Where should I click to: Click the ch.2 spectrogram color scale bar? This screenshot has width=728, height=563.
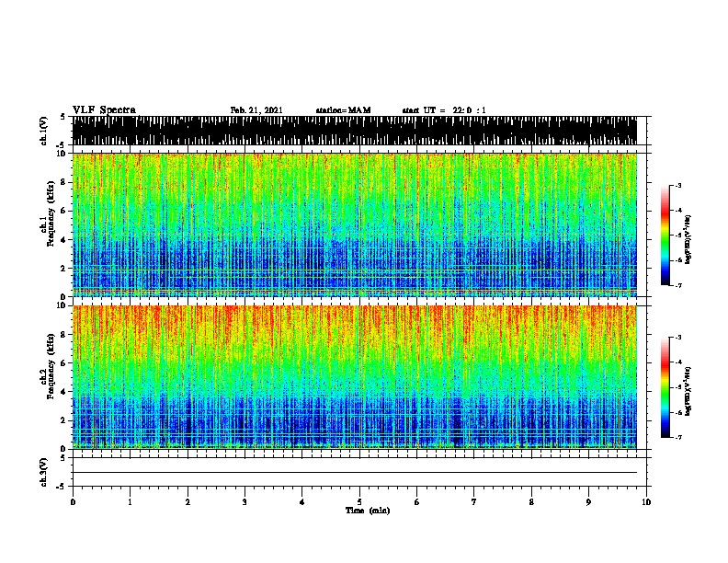click(x=665, y=387)
